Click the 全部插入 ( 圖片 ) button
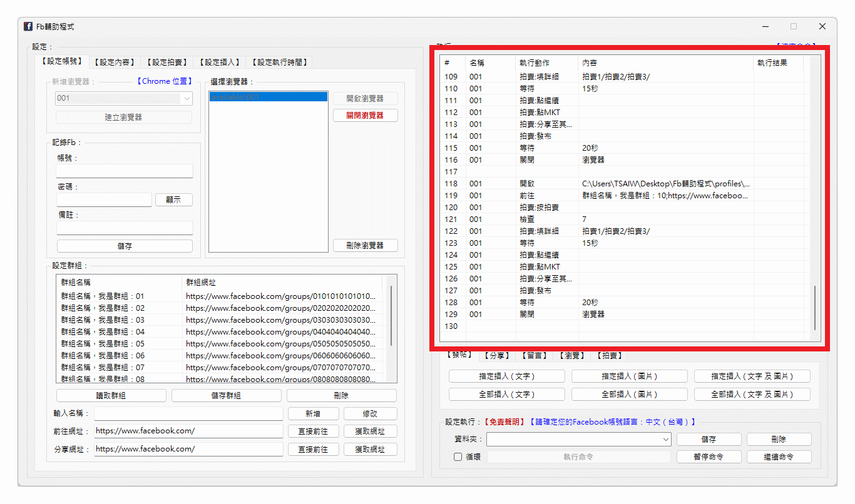The image size is (855, 504). [630, 394]
